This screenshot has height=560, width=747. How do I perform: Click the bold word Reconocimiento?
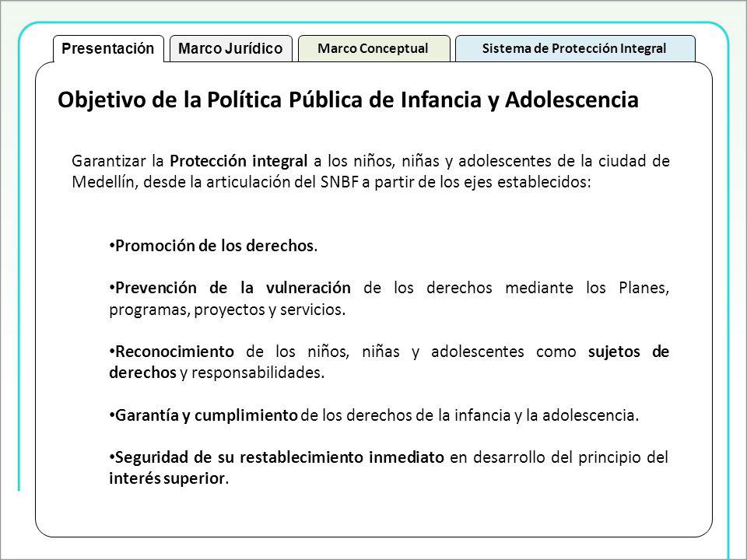click(x=174, y=352)
